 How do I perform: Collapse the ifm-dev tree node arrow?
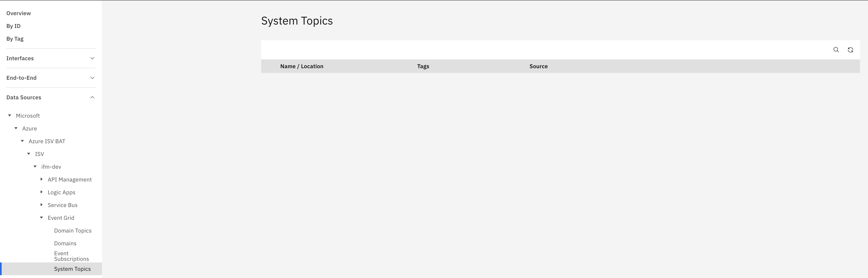35,167
